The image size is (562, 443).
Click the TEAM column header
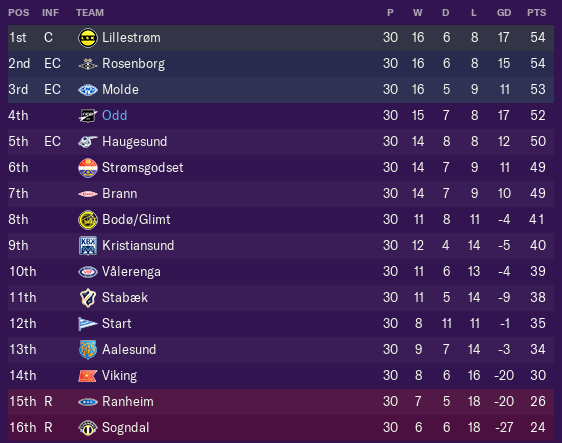[90, 13]
